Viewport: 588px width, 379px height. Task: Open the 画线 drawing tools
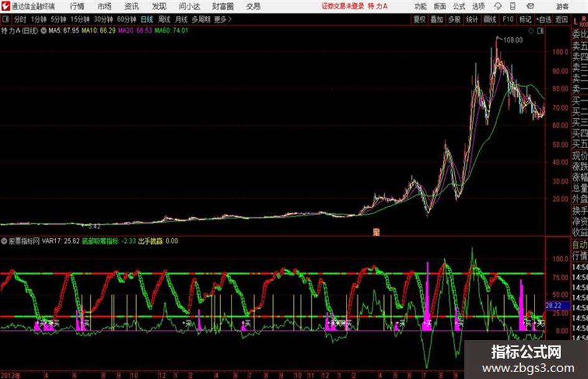[490, 19]
